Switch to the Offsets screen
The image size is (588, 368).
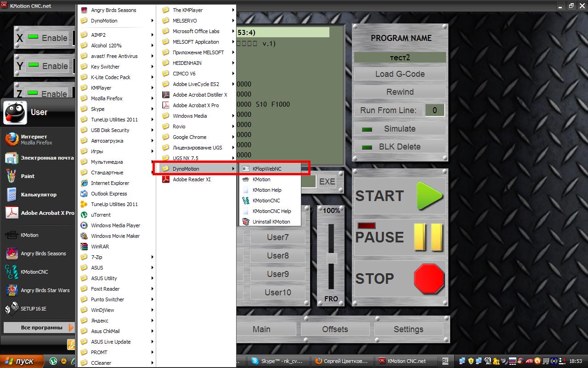[335, 329]
